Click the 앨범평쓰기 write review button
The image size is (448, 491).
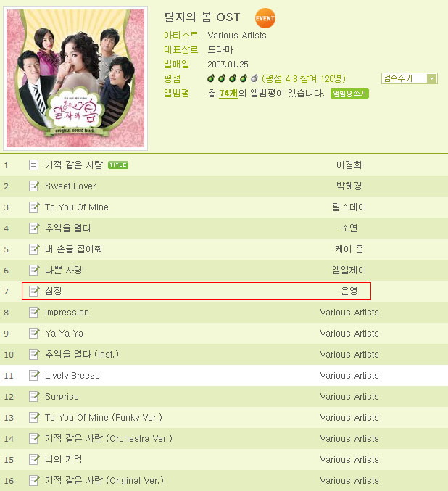(349, 94)
